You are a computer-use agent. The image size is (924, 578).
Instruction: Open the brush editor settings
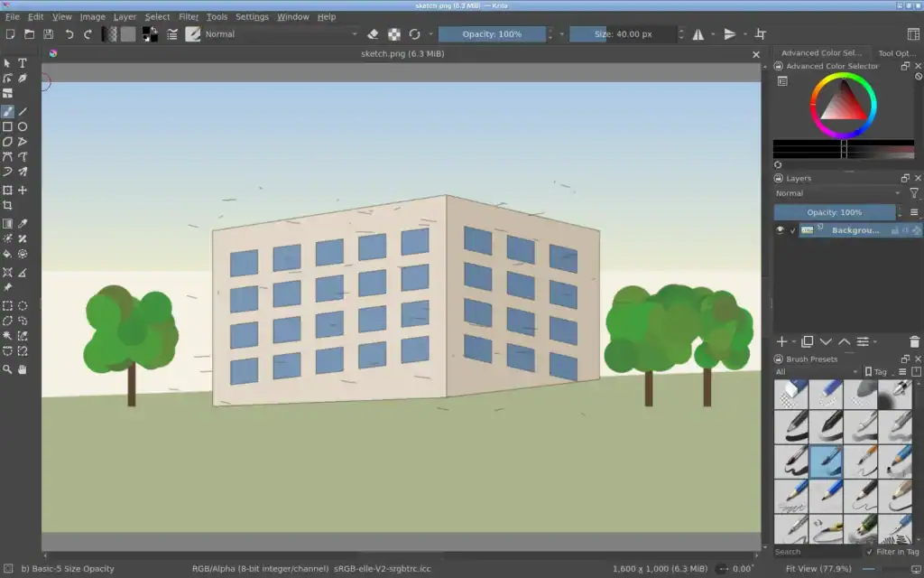point(172,34)
